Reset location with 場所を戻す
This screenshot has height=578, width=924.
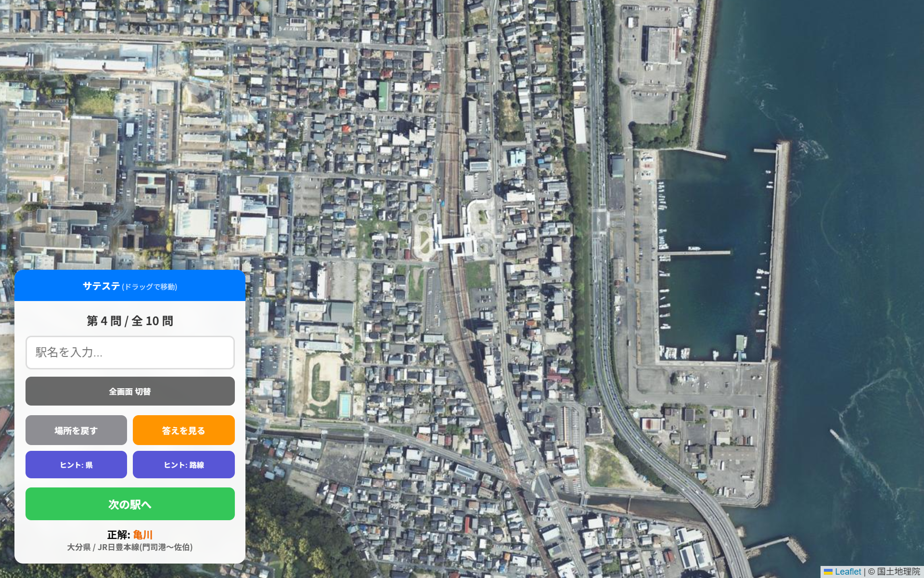pyautogui.click(x=76, y=430)
